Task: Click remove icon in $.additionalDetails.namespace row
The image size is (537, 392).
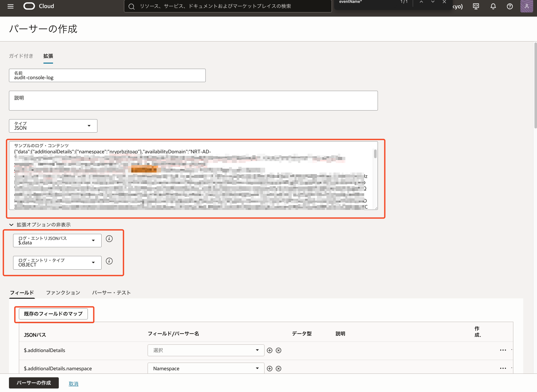Action: point(279,369)
